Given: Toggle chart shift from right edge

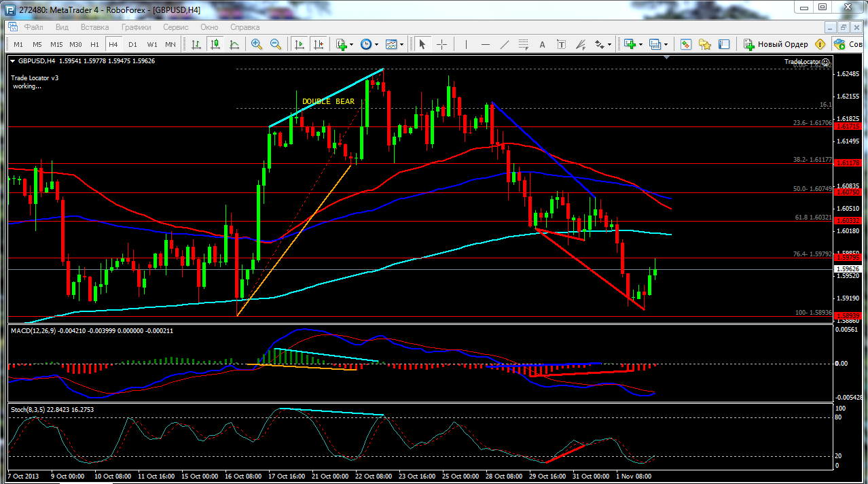Looking at the screenshot, I should [318, 44].
